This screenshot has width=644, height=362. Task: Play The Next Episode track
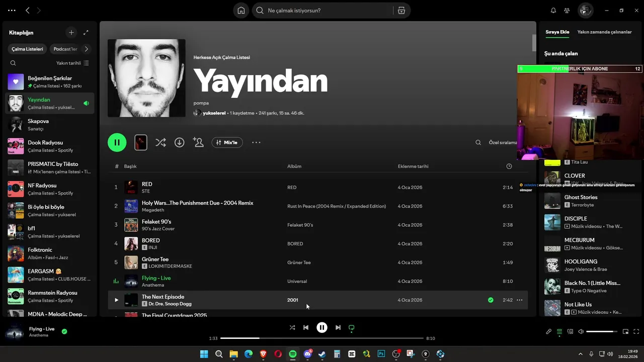click(116, 300)
